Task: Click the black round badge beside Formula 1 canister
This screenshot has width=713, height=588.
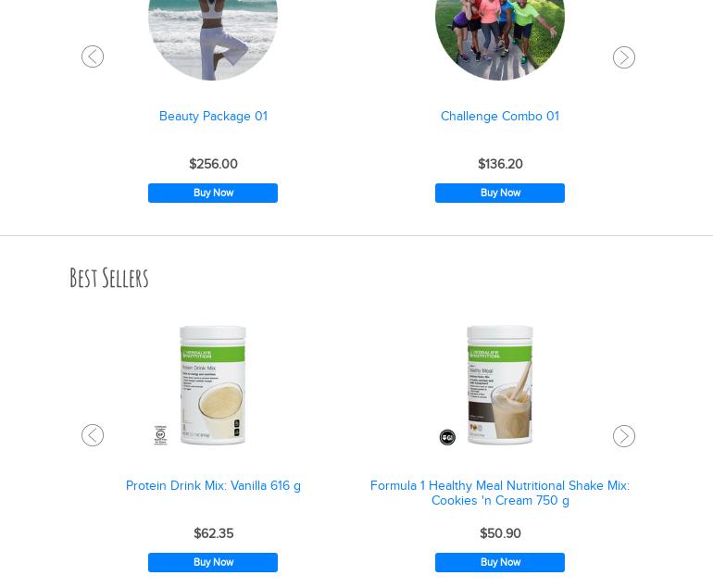Action: (x=447, y=437)
